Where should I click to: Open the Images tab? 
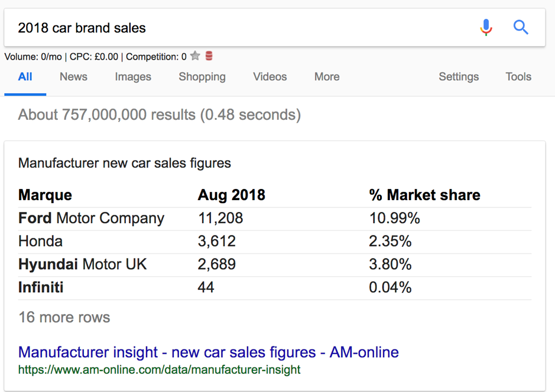coord(132,77)
